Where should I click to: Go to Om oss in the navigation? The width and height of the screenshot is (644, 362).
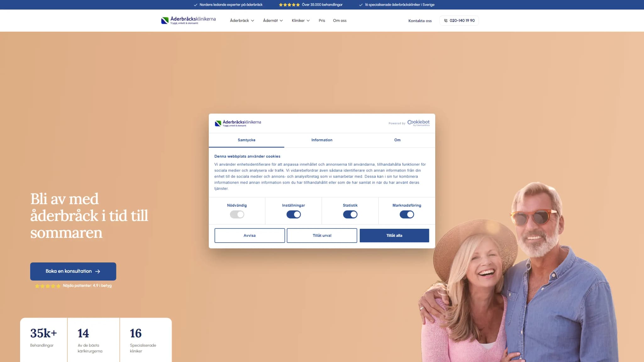[340, 21]
